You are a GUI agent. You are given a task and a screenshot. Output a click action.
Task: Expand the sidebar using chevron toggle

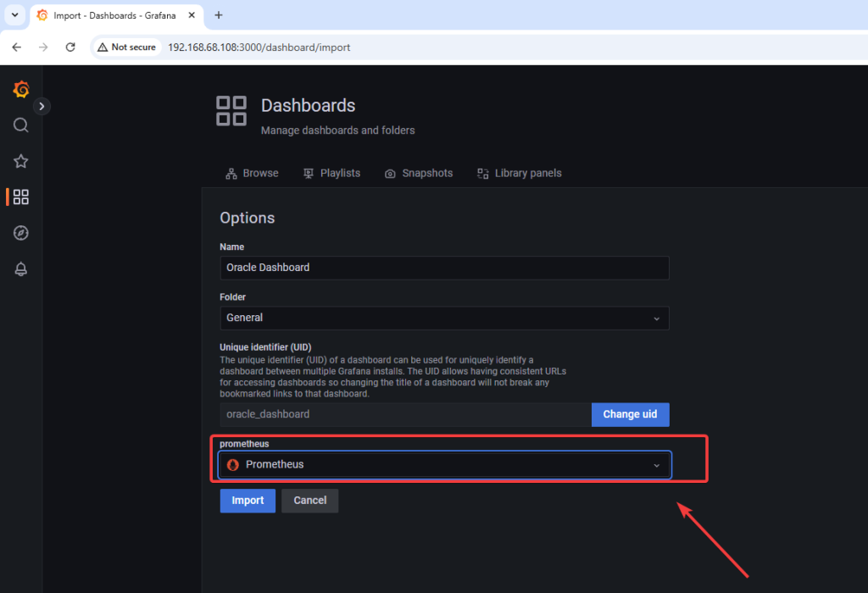tap(42, 106)
